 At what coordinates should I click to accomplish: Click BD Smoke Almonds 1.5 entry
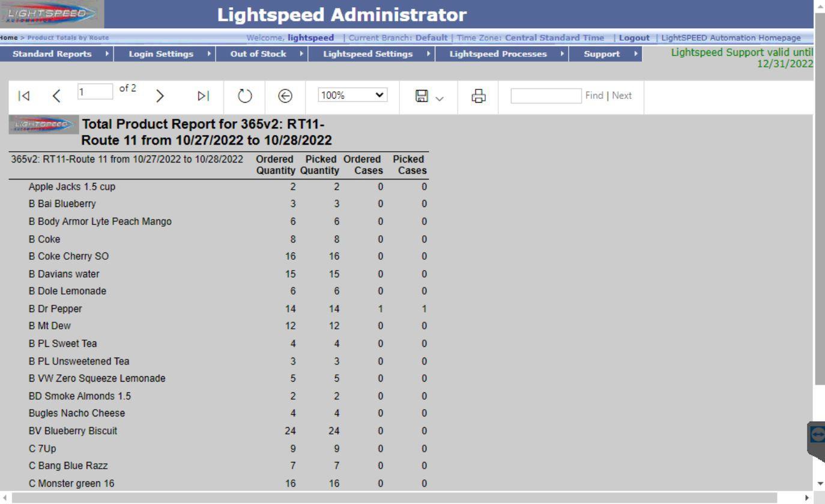pos(80,396)
